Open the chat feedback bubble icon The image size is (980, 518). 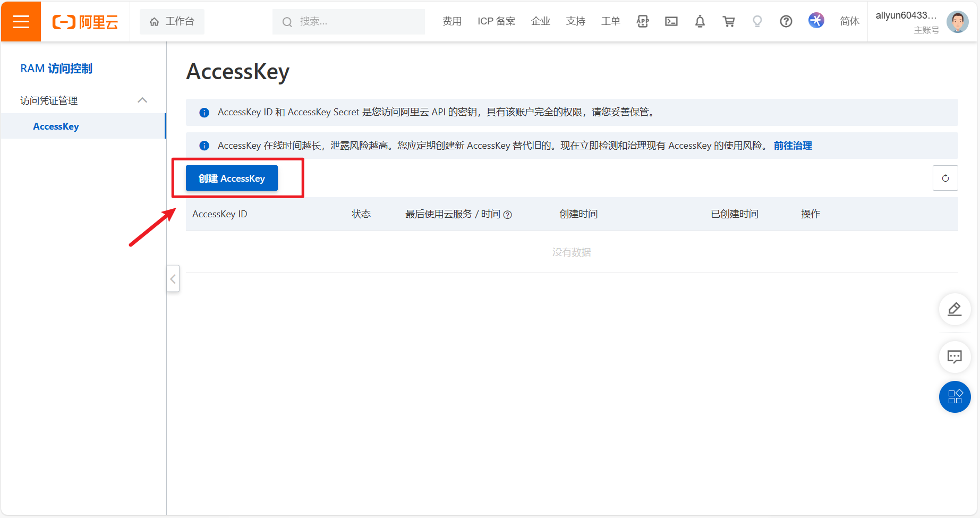coord(955,357)
